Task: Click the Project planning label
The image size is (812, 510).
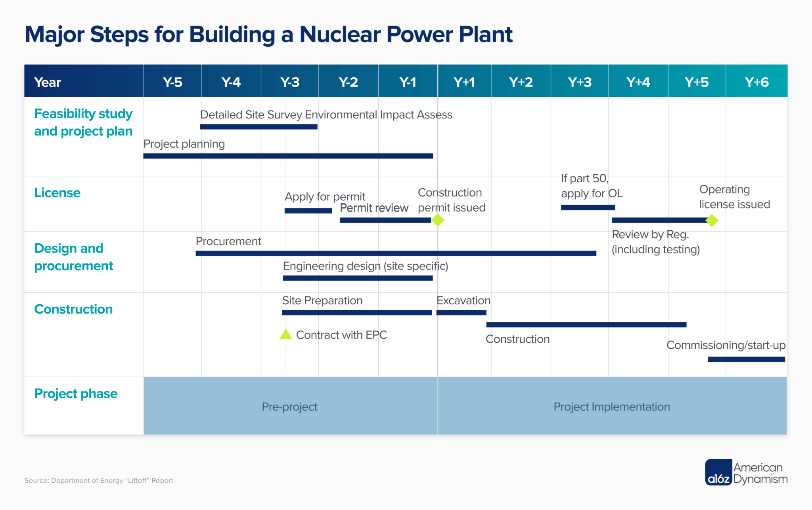Action: [x=184, y=144]
